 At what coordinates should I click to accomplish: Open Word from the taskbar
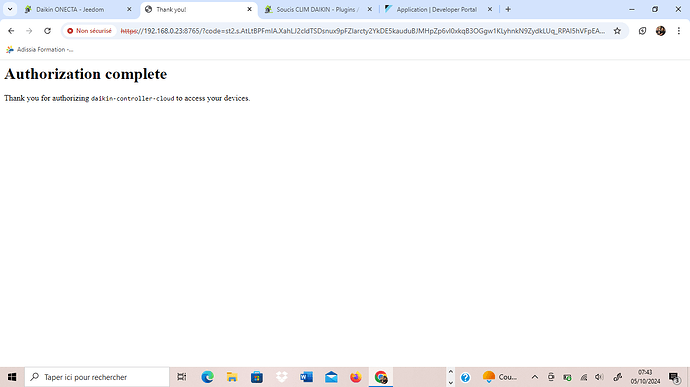[306, 377]
